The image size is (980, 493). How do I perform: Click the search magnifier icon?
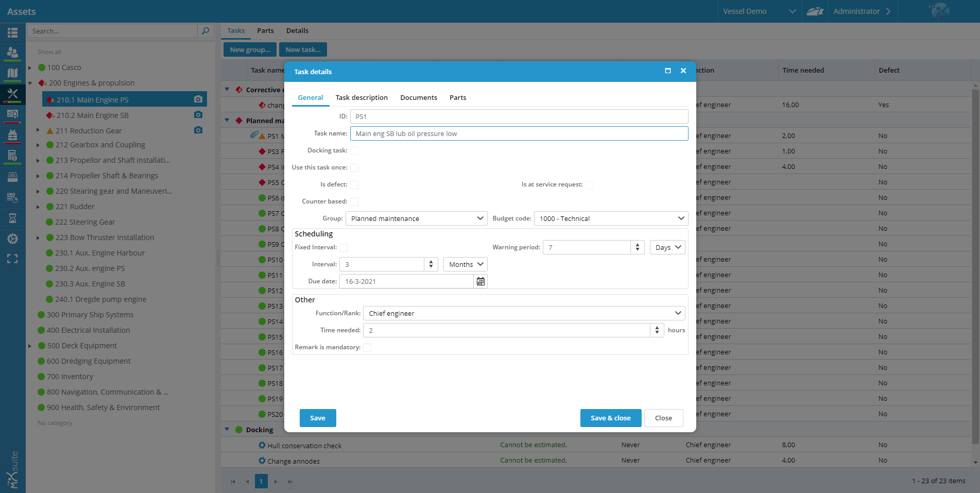(x=205, y=31)
